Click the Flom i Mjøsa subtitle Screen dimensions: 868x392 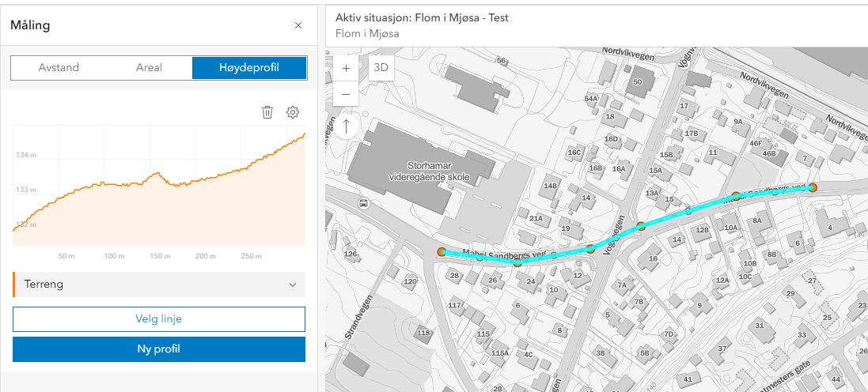click(367, 34)
